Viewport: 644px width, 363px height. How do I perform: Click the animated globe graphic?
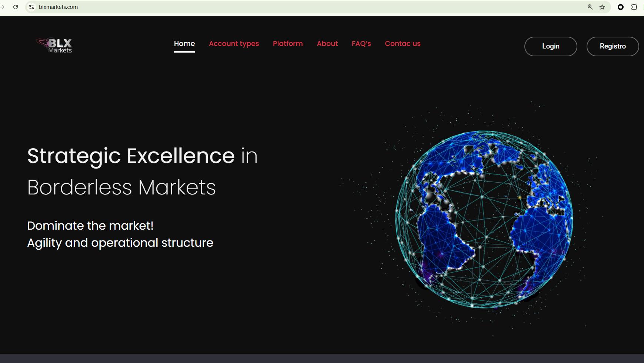tap(484, 219)
